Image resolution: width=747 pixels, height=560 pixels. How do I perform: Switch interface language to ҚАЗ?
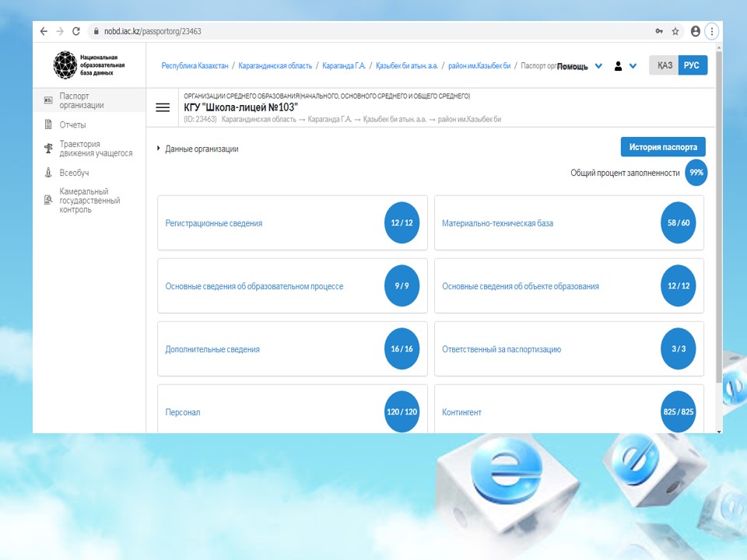664,65
